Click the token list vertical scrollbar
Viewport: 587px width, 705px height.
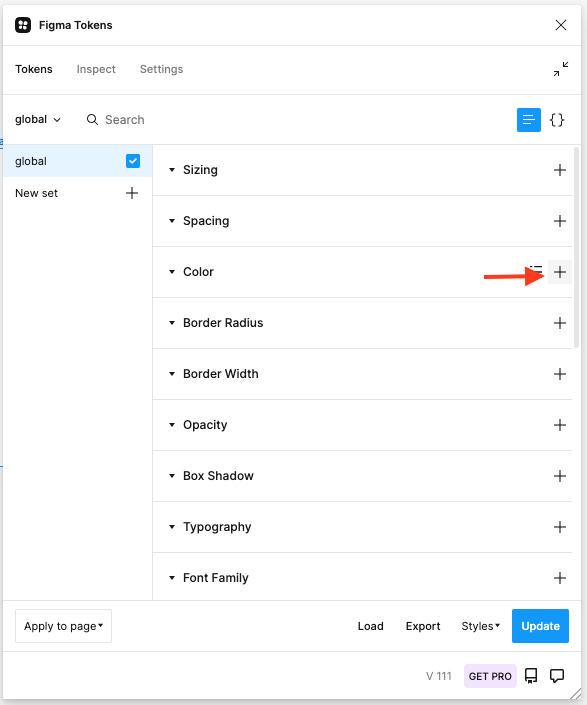click(x=577, y=247)
